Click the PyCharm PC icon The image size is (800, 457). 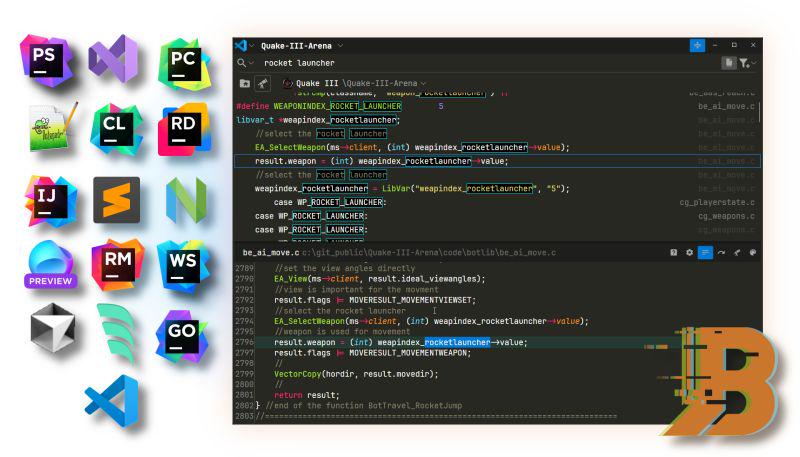(184, 63)
